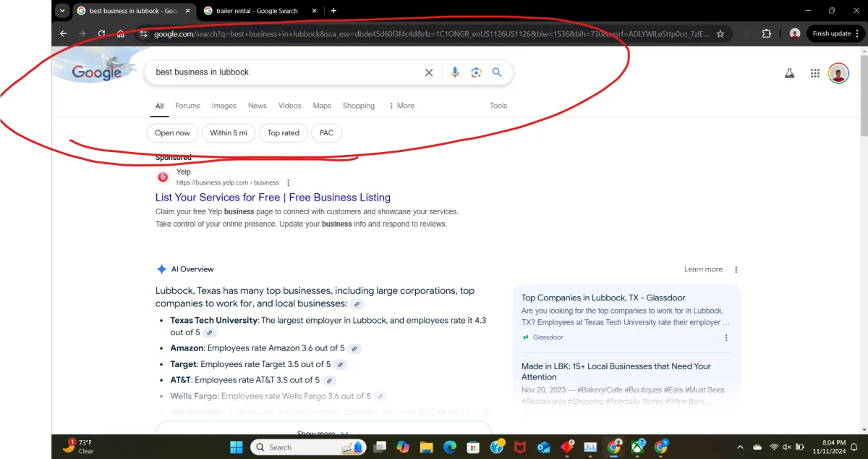Switch to the Images results tab

click(x=224, y=106)
